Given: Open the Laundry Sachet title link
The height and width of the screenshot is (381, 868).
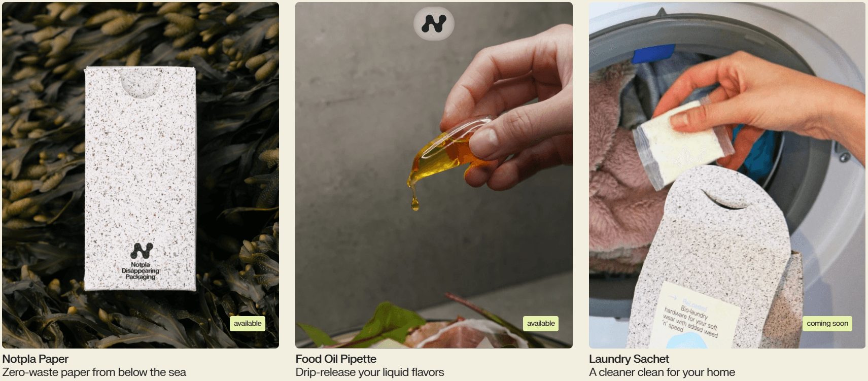Looking at the screenshot, I should [x=629, y=359].
